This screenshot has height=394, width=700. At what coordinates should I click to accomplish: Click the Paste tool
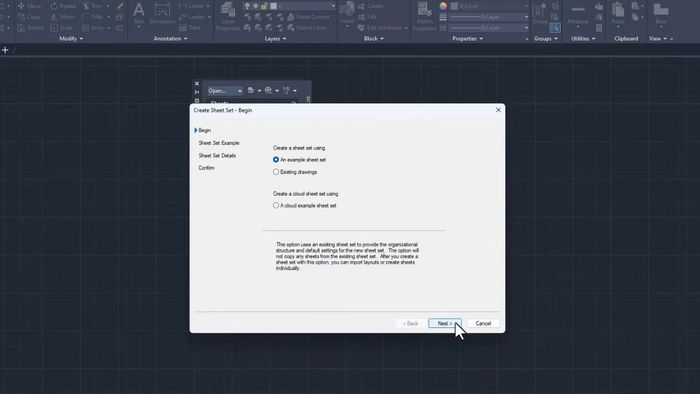618,13
